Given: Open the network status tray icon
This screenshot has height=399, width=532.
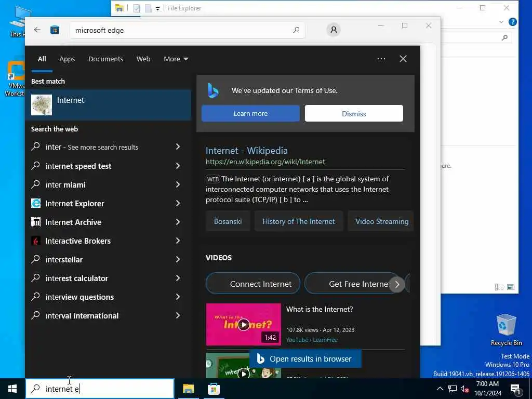Looking at the screenshot, I should coord(453,389).
